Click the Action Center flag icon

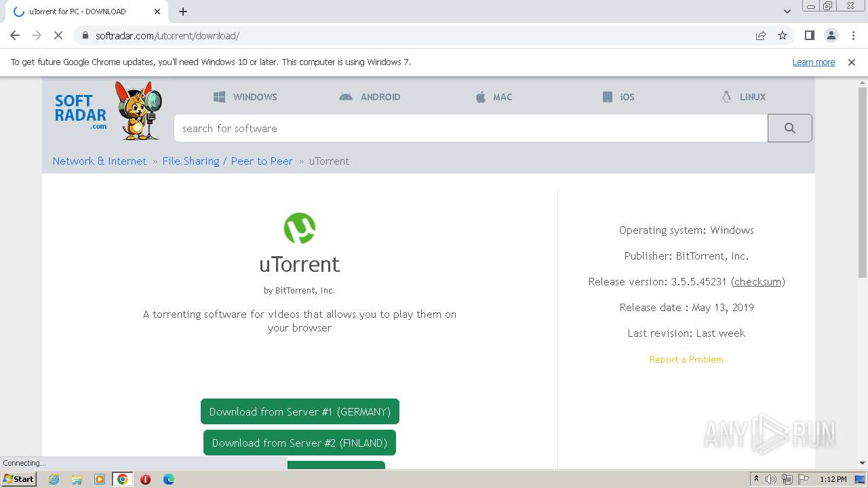803,479
